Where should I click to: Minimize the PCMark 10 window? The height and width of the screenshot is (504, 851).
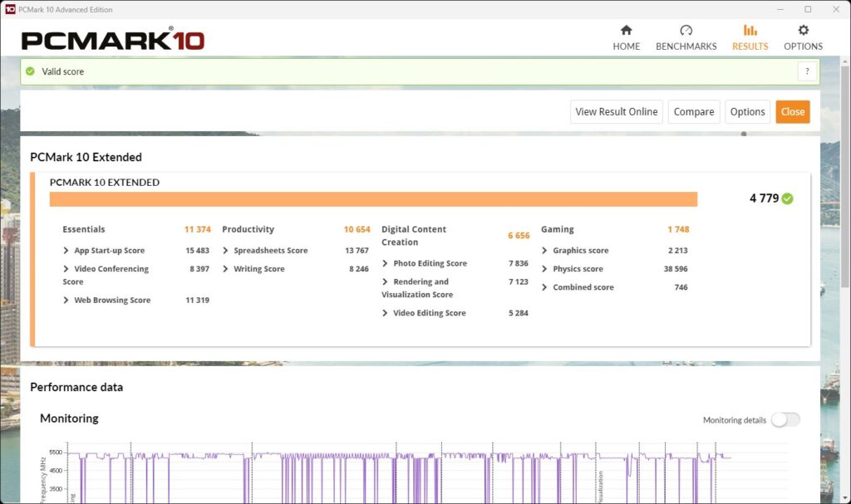(x=780, y=9)
